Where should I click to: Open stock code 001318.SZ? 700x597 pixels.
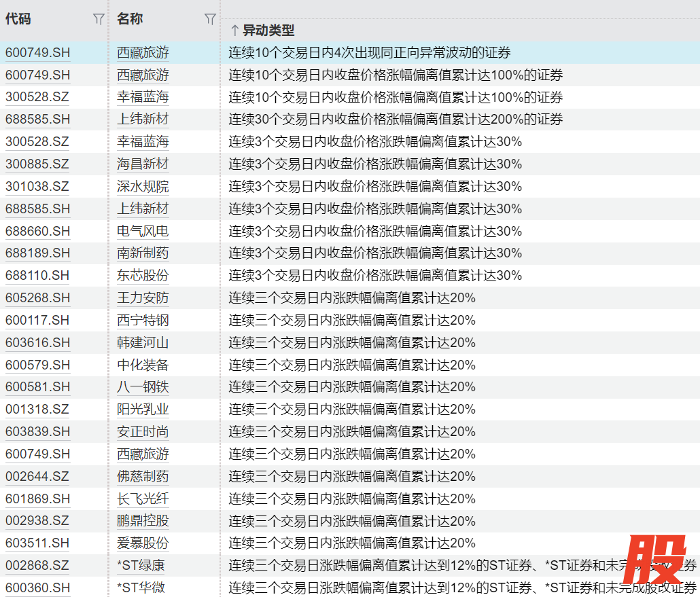[x=37, y=410]
